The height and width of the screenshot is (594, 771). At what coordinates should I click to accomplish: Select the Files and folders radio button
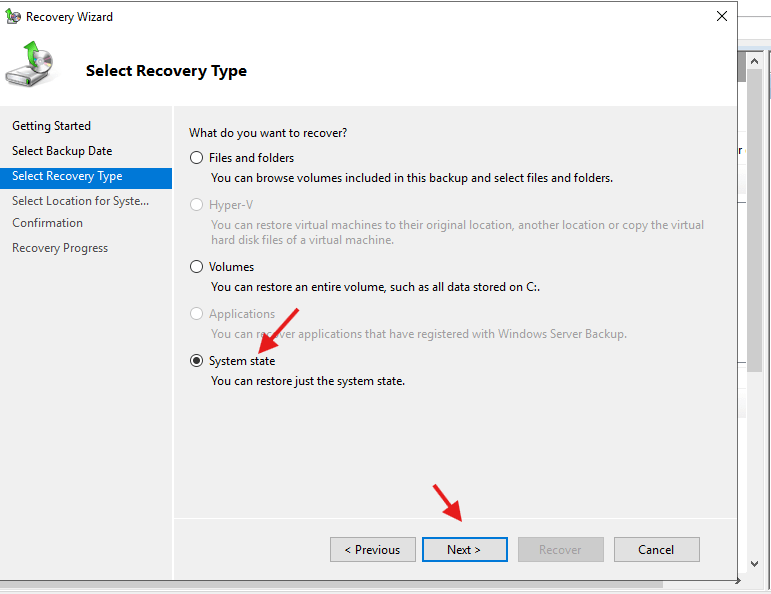click(x=197, y=158)
